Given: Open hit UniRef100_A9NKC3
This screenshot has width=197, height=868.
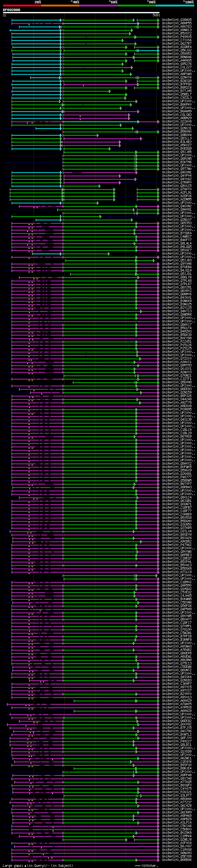Looking at the screenshot, I should [x=177, y=30].
